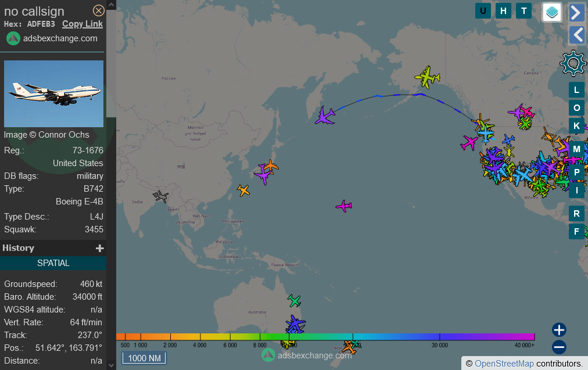The height and width of the screenshot is (370, 588).
Task: Select the green aircraft over eastern Australia
Action: [295, 301]
